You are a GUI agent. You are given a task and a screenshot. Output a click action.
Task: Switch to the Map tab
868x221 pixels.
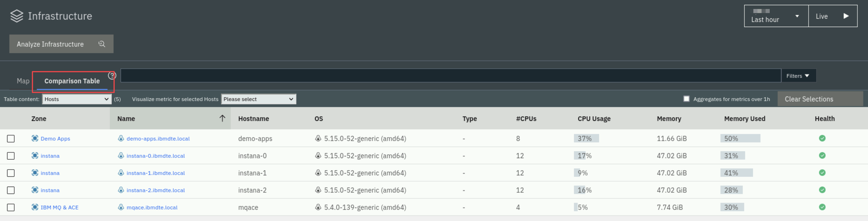[23, 81]
